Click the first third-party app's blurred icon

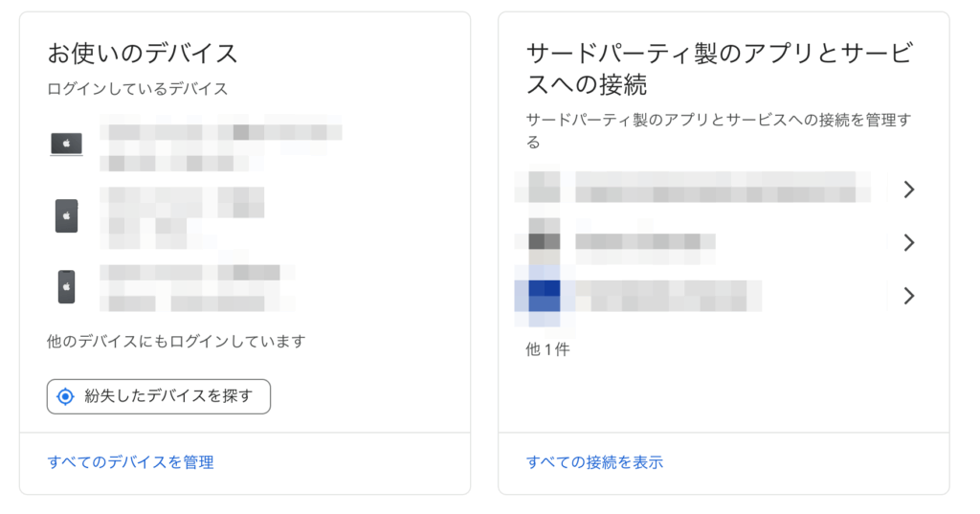(544, 188)
